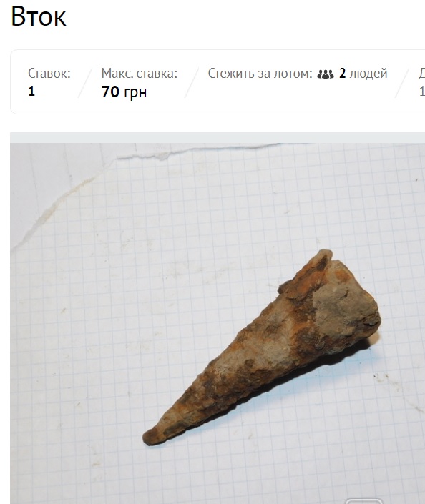Click the "грн" currency text

click(x=135, y=93)
